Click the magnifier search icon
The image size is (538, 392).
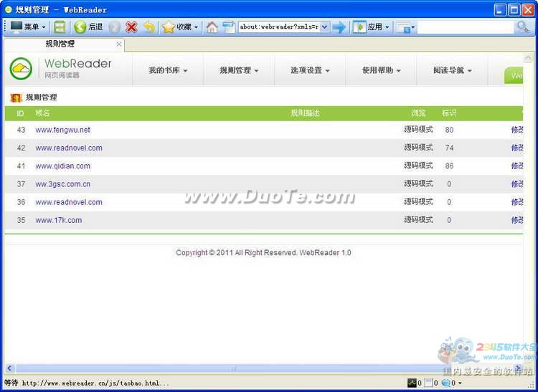pos(522,27)
